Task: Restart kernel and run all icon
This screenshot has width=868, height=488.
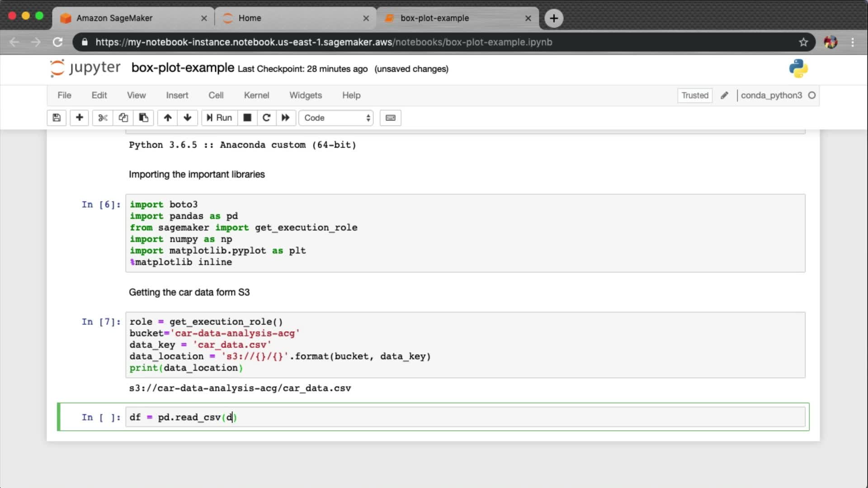Action: pos(285,118)
